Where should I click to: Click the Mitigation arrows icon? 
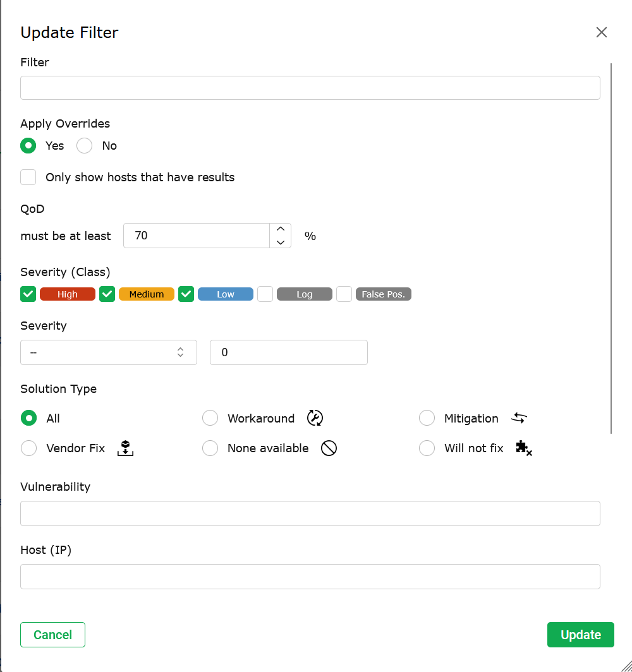point(519,418)
